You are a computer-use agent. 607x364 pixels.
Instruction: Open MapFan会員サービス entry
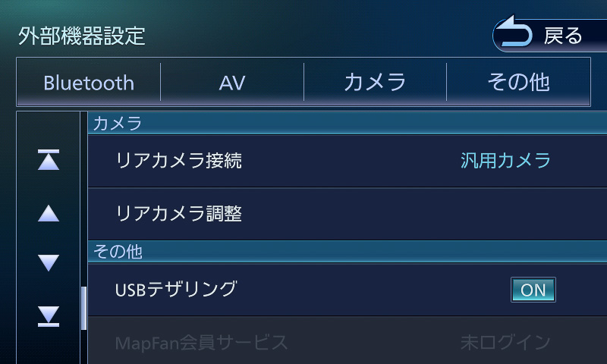point(202,342)
